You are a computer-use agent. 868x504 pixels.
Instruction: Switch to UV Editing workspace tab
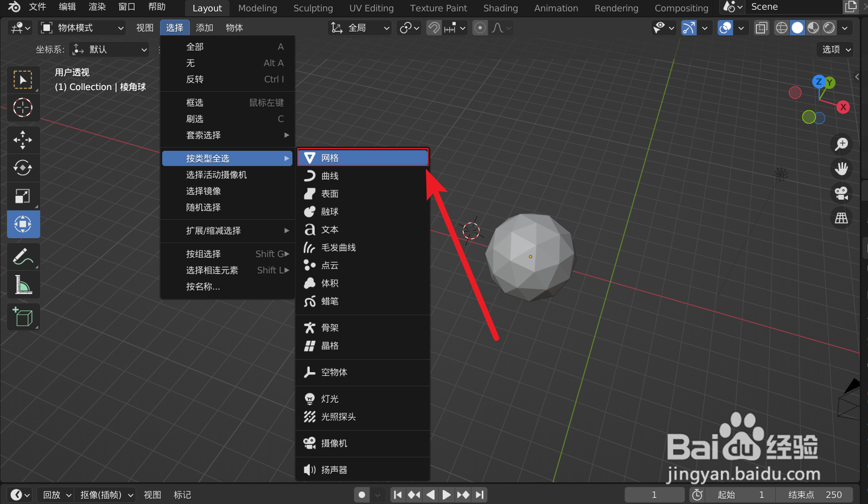pos(372,8)
